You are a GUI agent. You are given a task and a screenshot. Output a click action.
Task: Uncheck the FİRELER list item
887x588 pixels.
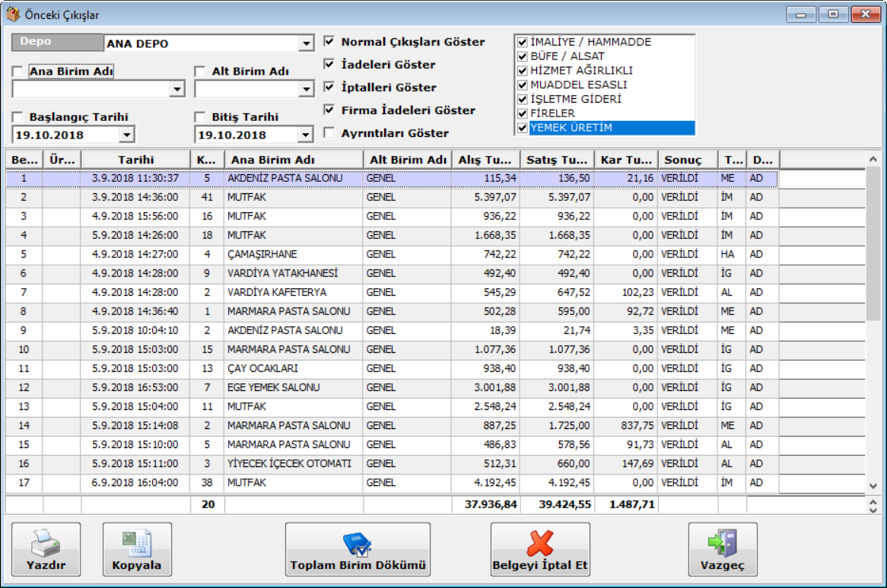522,113
